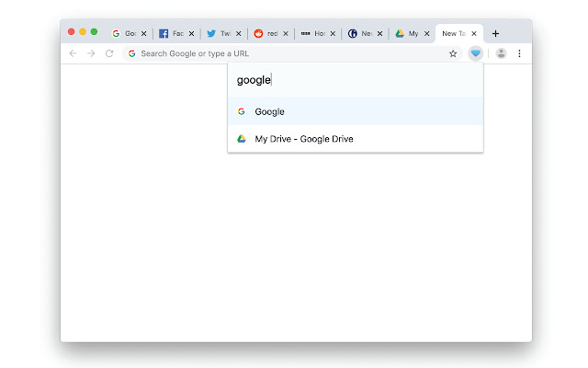Click the reload page icon
This screenshot has width=588, height=368.
coord(109,53)
